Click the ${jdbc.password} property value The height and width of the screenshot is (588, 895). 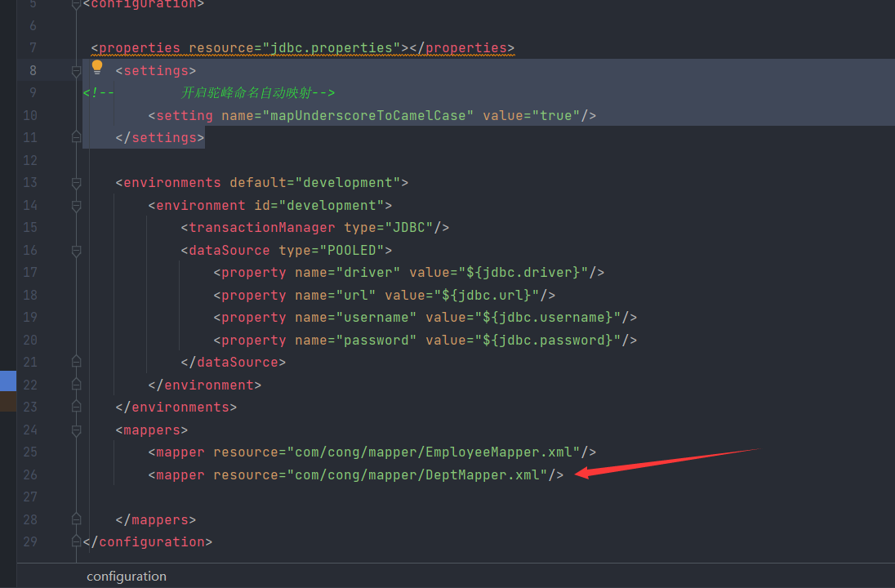tap(548, 341)
